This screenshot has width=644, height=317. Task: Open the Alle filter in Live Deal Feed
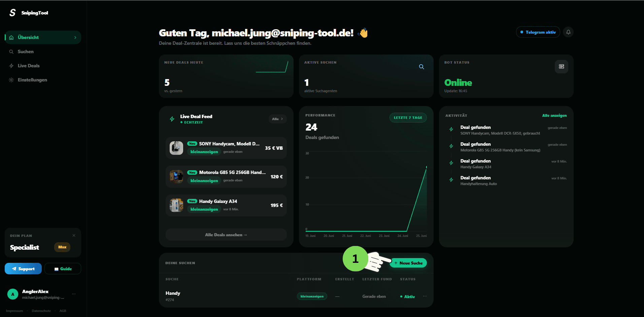(277, 119)
